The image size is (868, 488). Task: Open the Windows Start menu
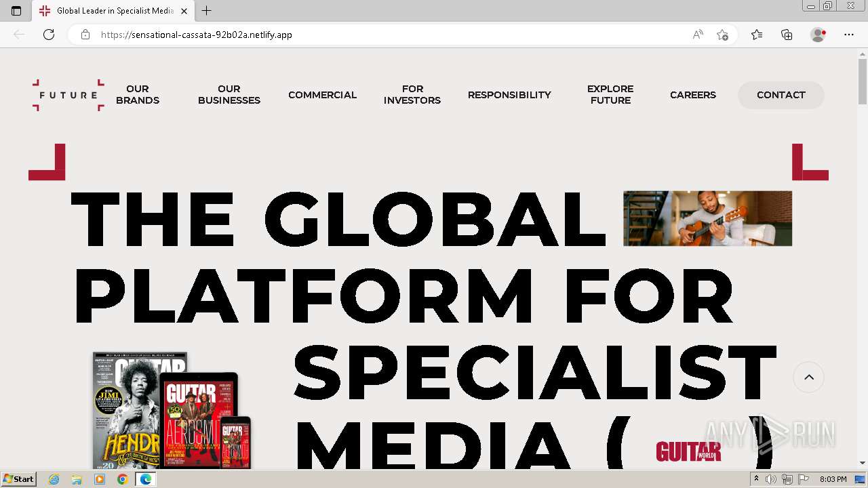(19, 479)
